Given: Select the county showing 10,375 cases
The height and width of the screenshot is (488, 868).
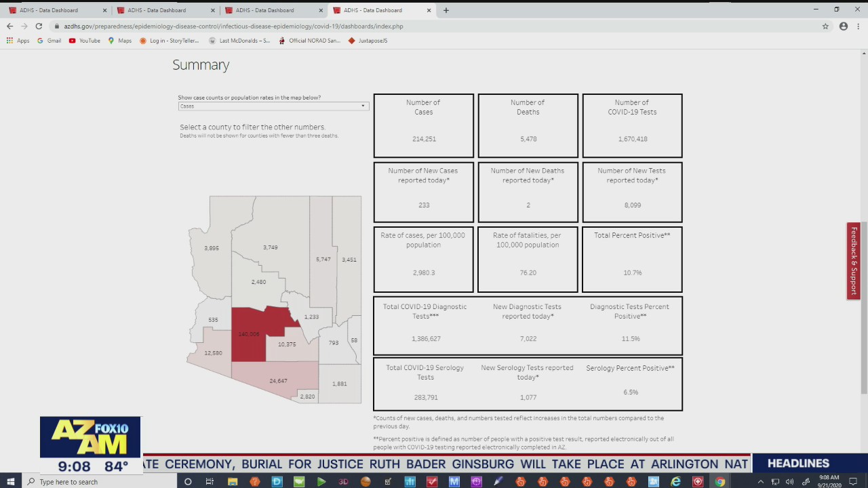Looking at the screenshot, I should pos(287,344).
